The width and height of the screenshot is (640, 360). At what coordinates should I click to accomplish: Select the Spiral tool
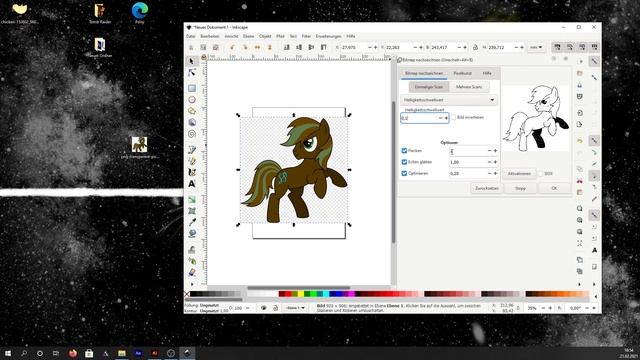pos(191,133)
